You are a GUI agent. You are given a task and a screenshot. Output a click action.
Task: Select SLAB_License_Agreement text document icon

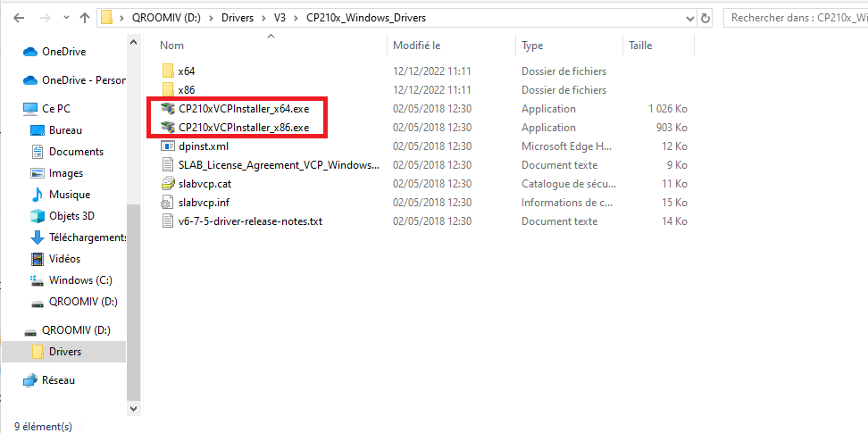pyautogui.click(x=168, y=165)
